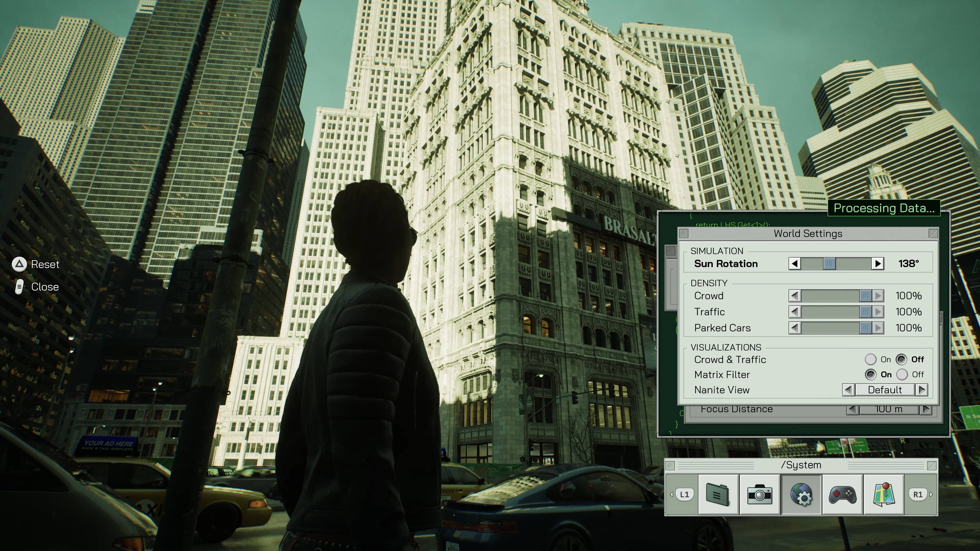Click Traffic density left arrow to decrease
This screenshot has width=980, height=551.
(795, 311)
